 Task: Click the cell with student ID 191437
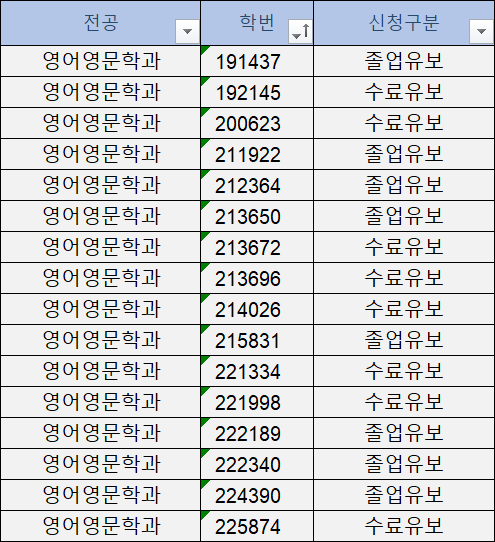click(257, 61)
